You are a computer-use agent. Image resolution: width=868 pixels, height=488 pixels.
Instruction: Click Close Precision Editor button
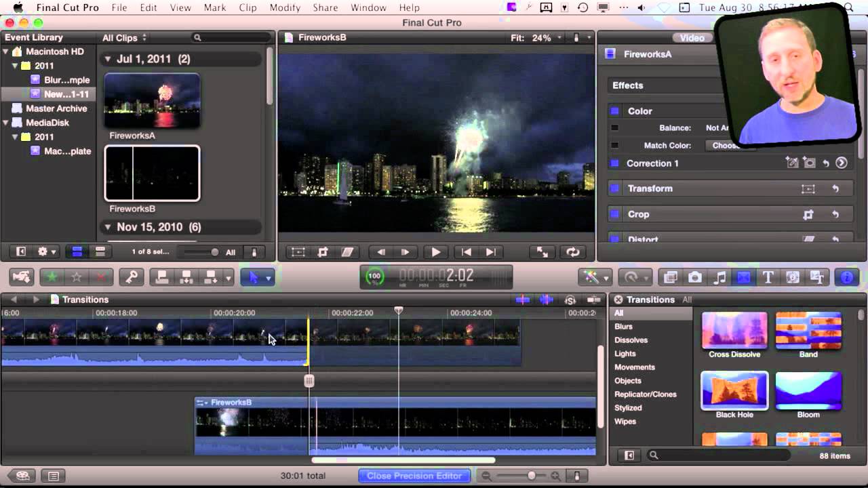pos(414,476)
